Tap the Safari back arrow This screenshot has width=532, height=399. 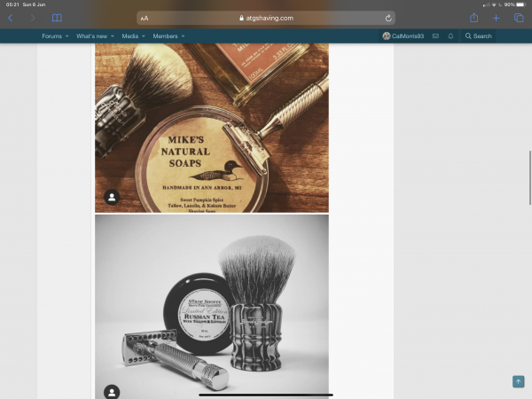click(10, 18)
